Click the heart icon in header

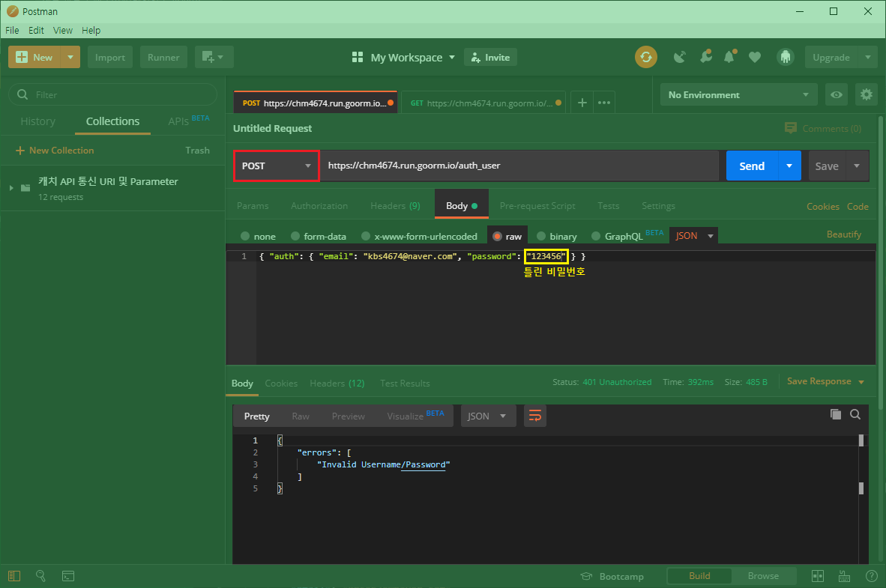click(x=754, y=57)
